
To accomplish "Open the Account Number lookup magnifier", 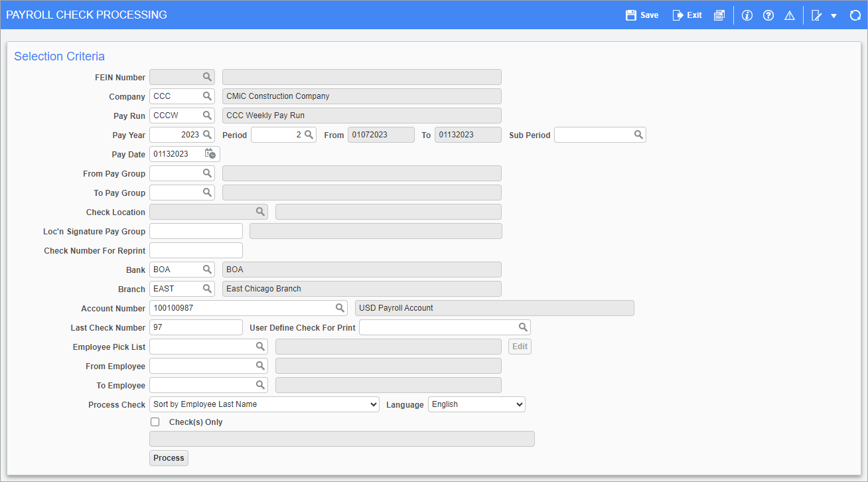I will point(340,308).
